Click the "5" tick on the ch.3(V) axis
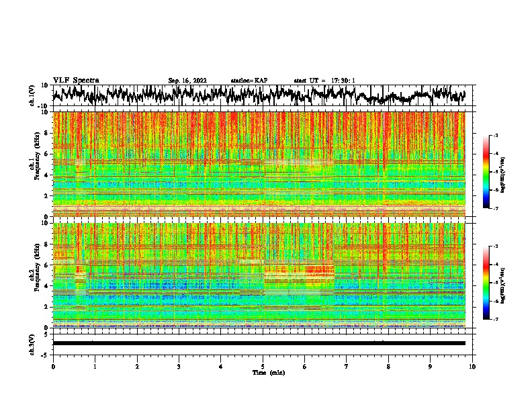532x411 pixels. tap(46, 334)
